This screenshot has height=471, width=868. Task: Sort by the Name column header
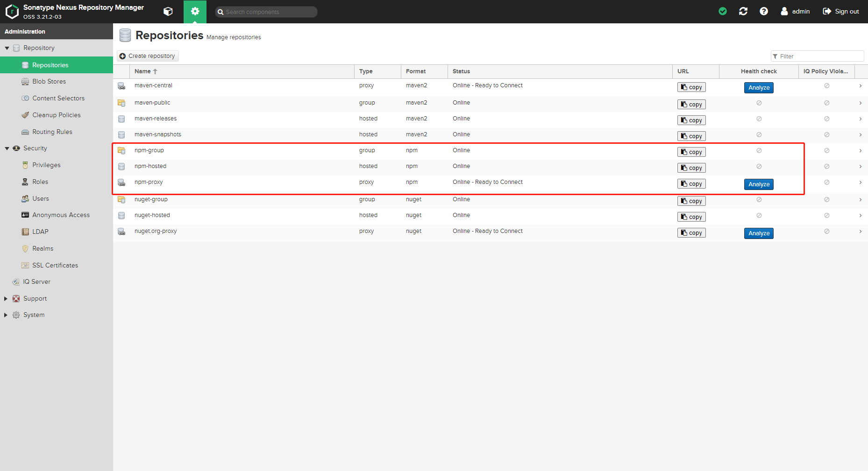[x=242, y=71]
